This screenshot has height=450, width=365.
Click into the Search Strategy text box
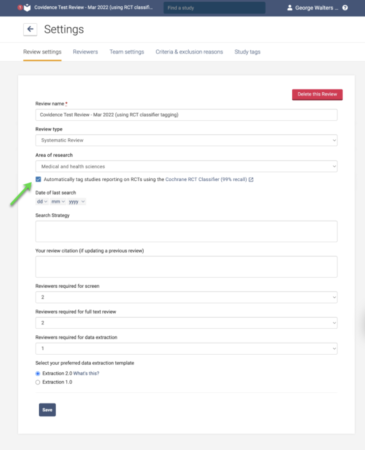[186, 231]
